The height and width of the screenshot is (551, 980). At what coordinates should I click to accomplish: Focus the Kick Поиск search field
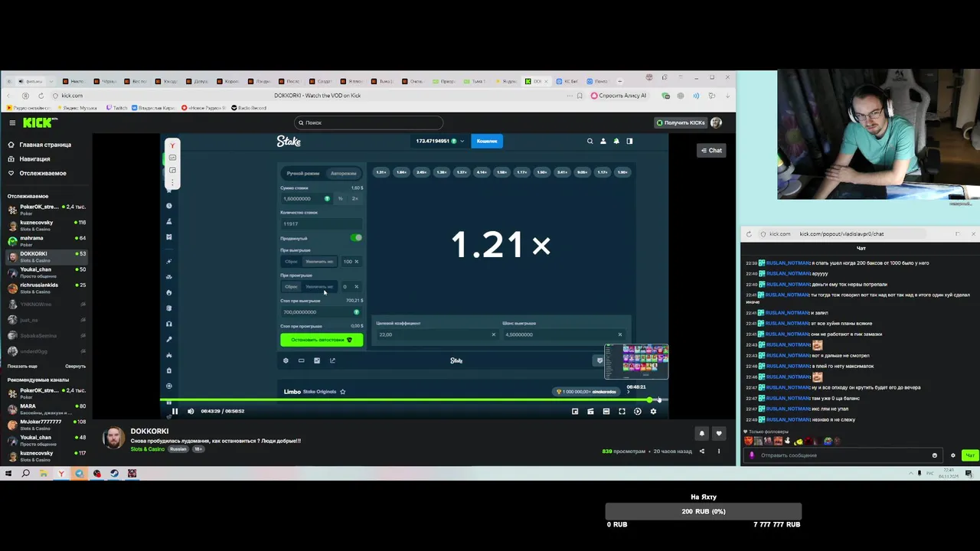(x=368, y=122)
